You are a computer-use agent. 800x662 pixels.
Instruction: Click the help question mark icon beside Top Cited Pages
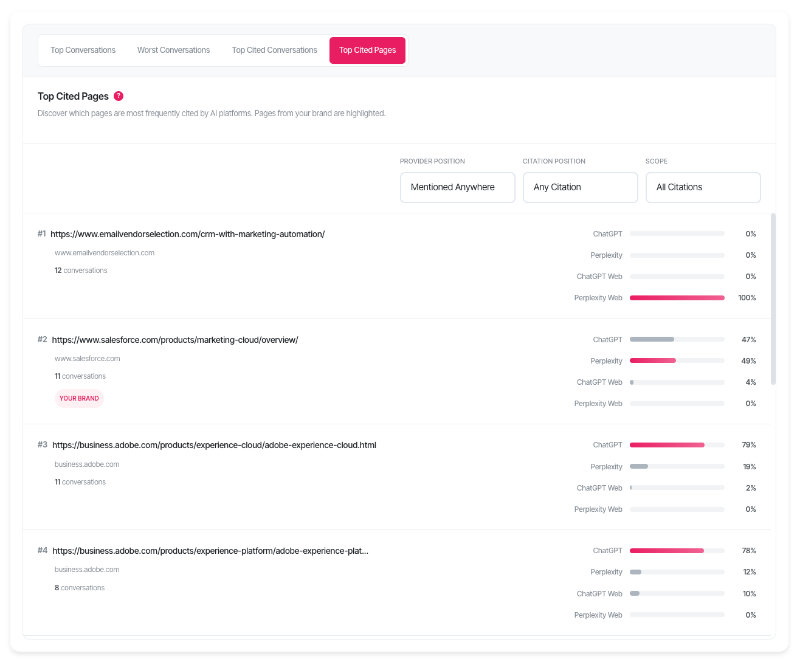(x=118, y=96)
